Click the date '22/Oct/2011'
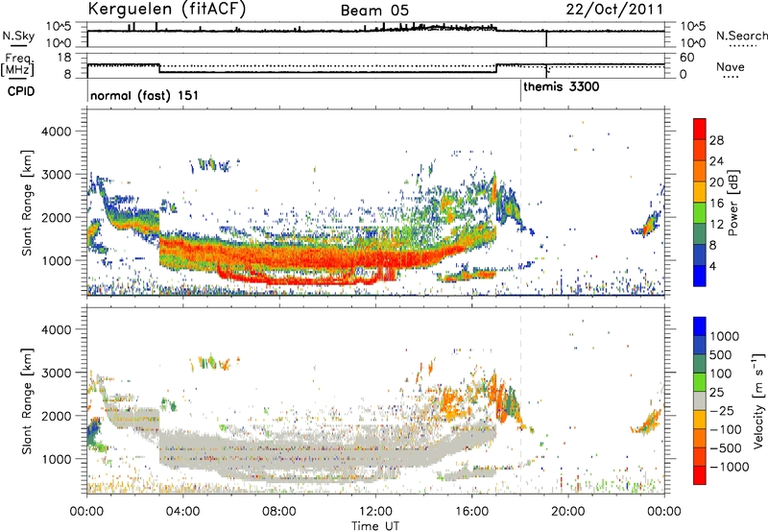The width and height of the screenshot is (768, 532). pyautogui.click(x=614, y=10)
